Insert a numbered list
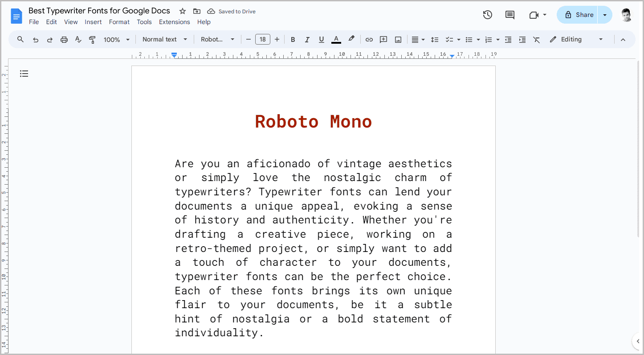 489,39
